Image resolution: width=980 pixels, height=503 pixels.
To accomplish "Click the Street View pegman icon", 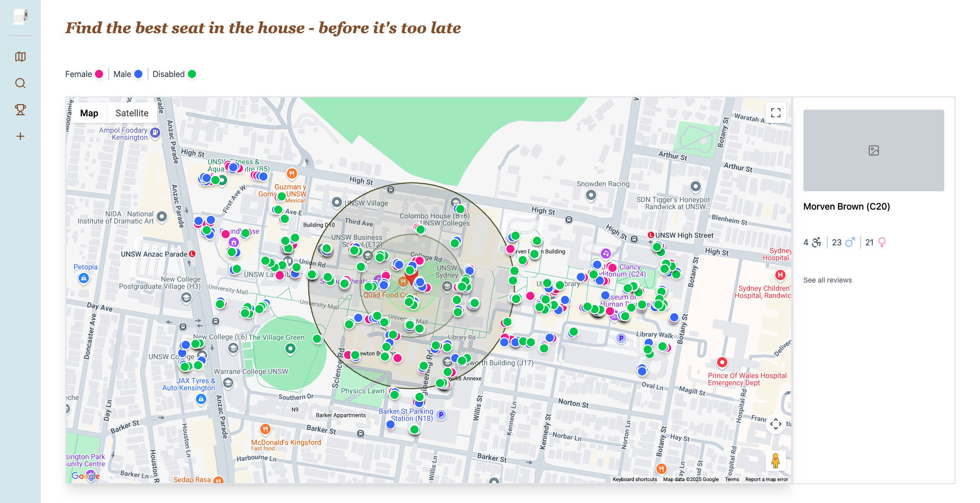I will tap(776, 461).
